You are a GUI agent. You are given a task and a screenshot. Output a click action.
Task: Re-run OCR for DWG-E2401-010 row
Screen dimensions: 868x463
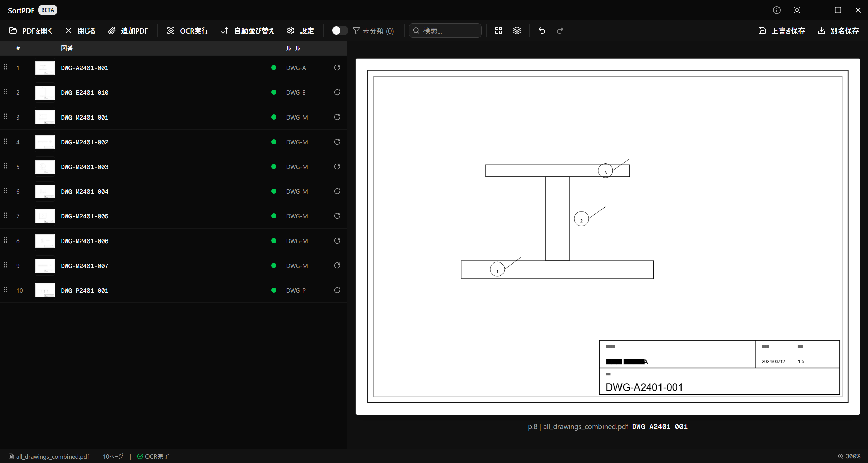coord(337,92)
